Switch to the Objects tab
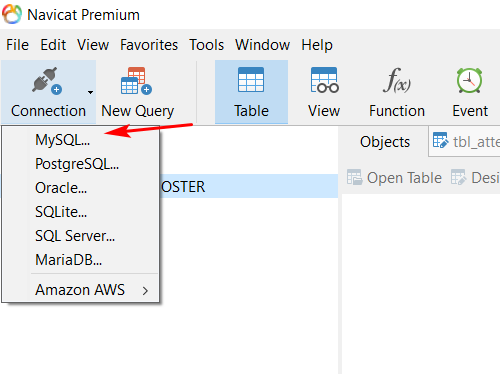Image resolution: width=500 pixels, height=374 pixels. pos(385,142)
